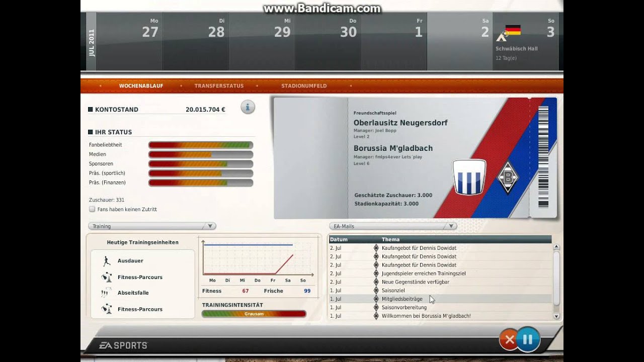
Task: Open the Saisonziel mail
Action: (x=440, y=291)
